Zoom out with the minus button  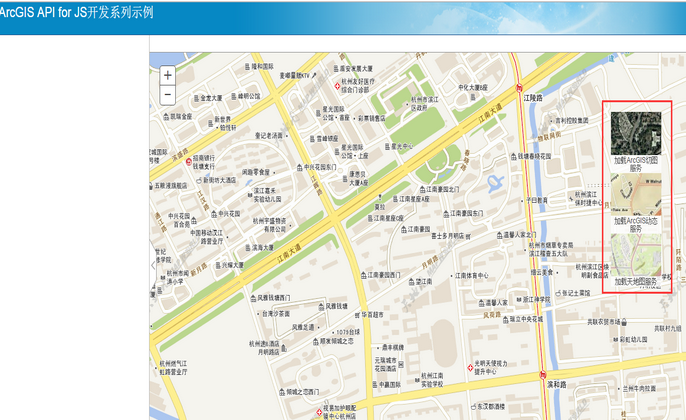pyautogui.click(x=168, y=95)
